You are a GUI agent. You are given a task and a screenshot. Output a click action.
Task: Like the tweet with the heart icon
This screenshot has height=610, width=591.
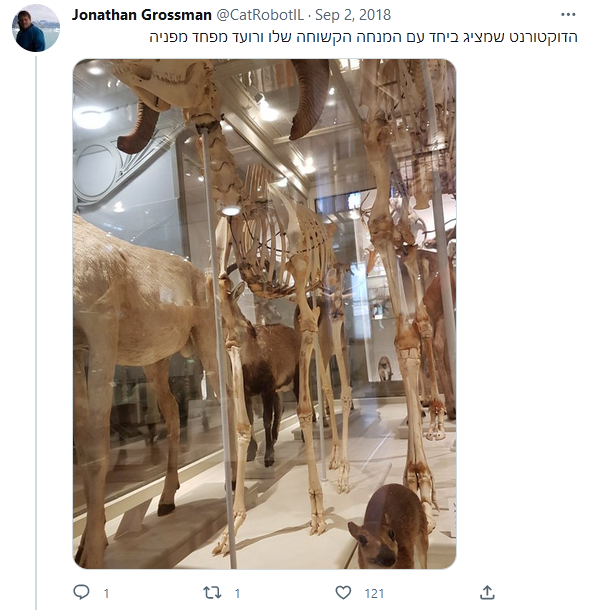tap(343, 592)
